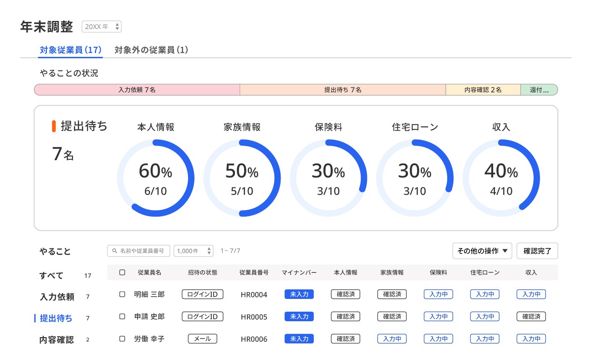Toggle the select-all checkbox in table header
The image size is (592, 364).
pos(122,273)
